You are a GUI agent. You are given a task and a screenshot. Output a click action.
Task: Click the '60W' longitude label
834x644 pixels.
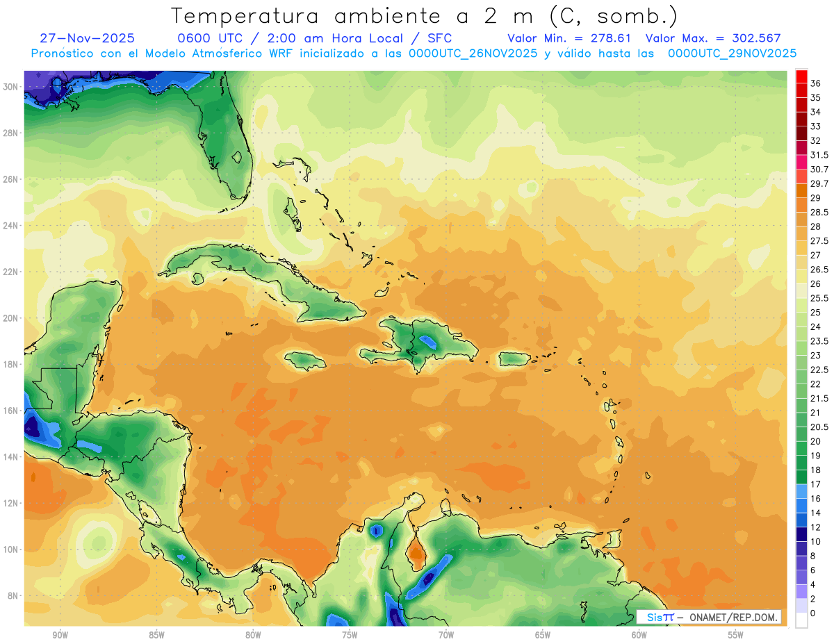(639, 635)
